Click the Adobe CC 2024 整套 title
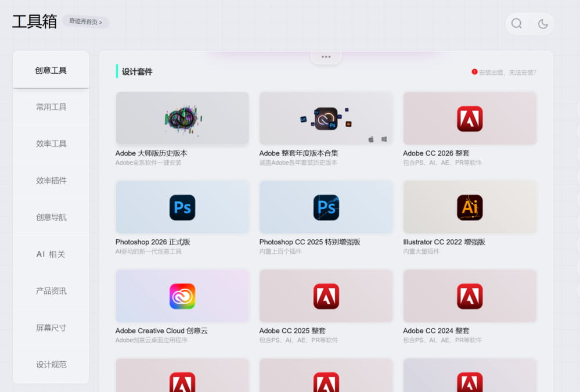Image resolution: width=580 pixels, height=392 pixels. pos(436,330)
